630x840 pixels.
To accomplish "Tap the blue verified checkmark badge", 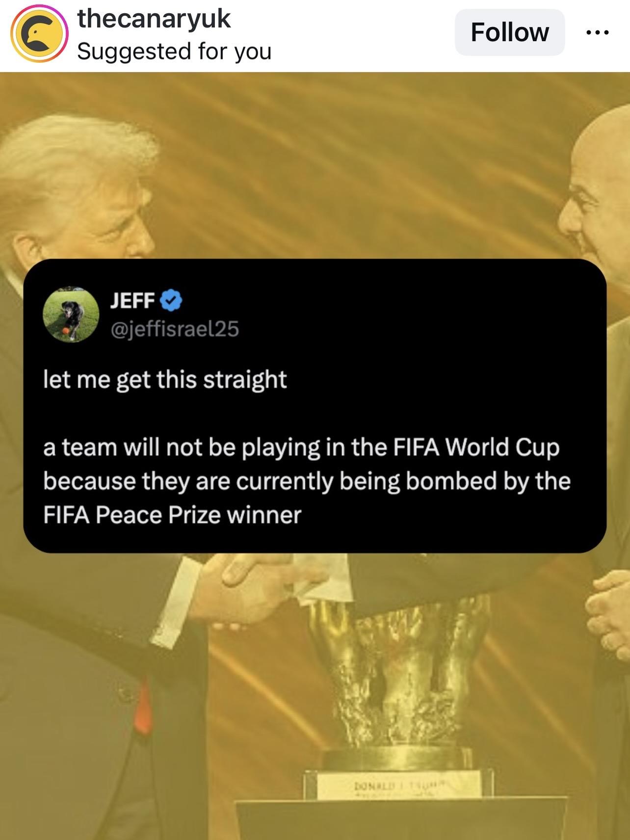I will [x=171, y=300].
